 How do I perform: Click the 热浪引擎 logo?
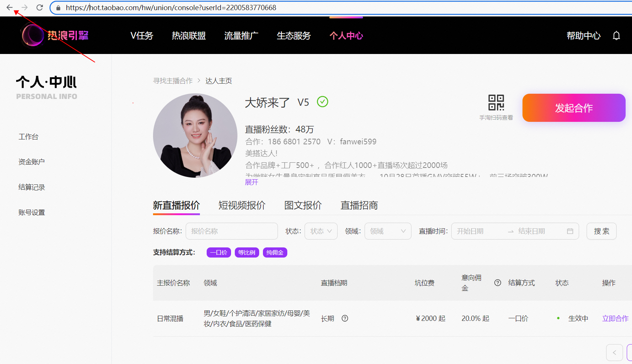(55, 35)
